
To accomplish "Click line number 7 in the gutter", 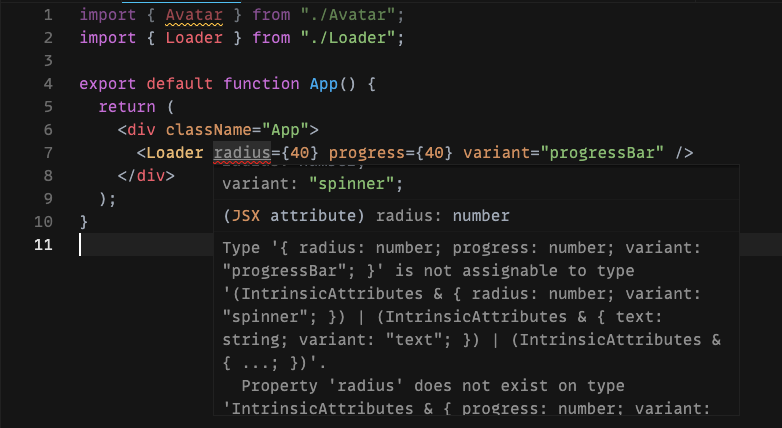I will point(48,153).
